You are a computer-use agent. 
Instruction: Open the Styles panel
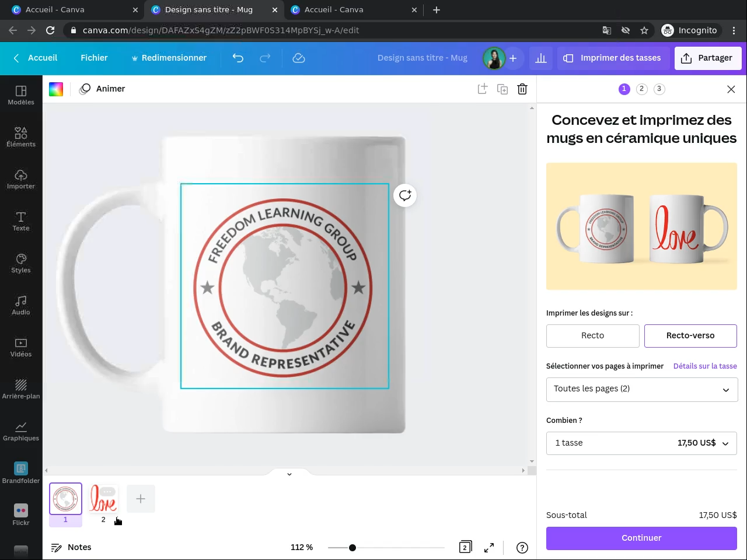pyautogui.click(x=21, y=263)
